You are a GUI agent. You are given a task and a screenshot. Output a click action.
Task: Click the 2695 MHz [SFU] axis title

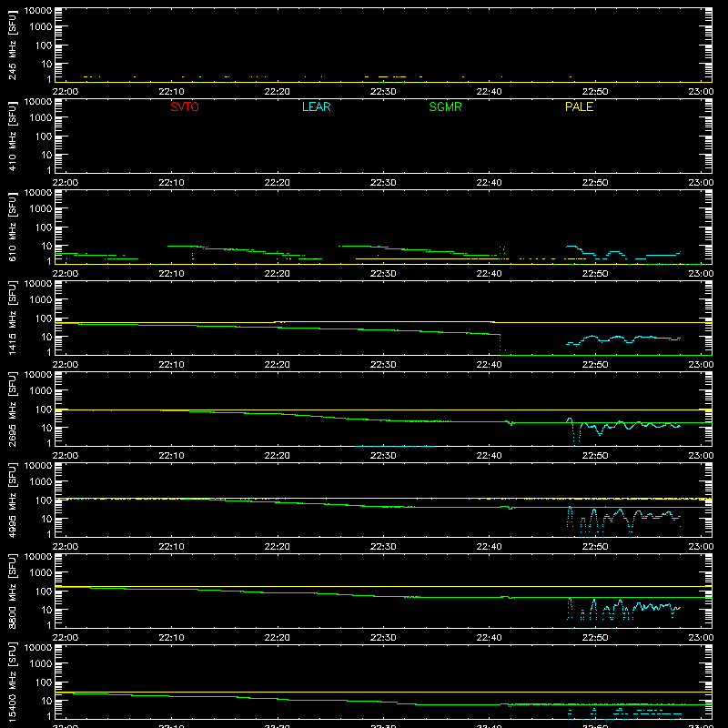pos(12,409)
